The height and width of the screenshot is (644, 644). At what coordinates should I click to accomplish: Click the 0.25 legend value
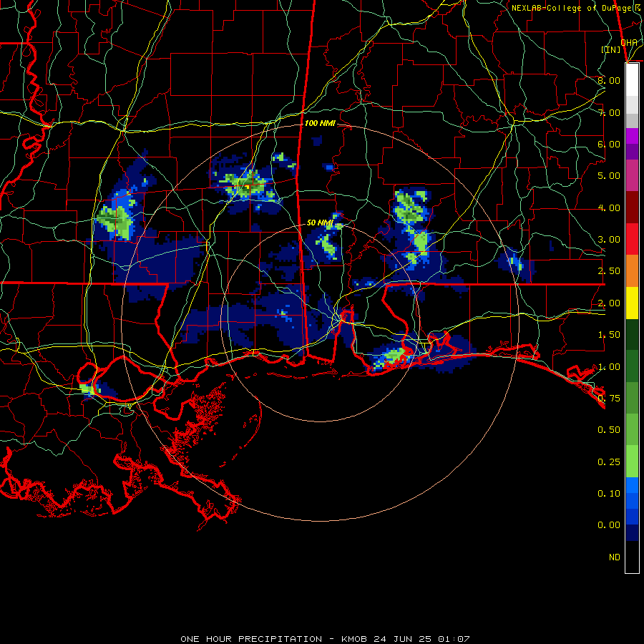[x=609, y=462]
